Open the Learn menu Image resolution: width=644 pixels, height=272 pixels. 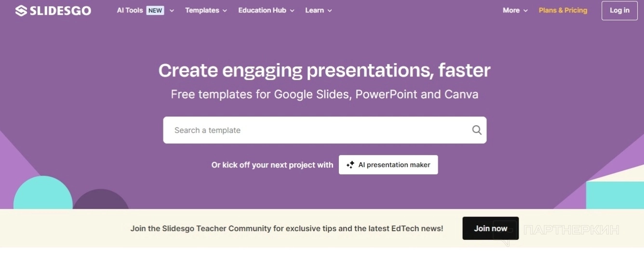[319, 10]
